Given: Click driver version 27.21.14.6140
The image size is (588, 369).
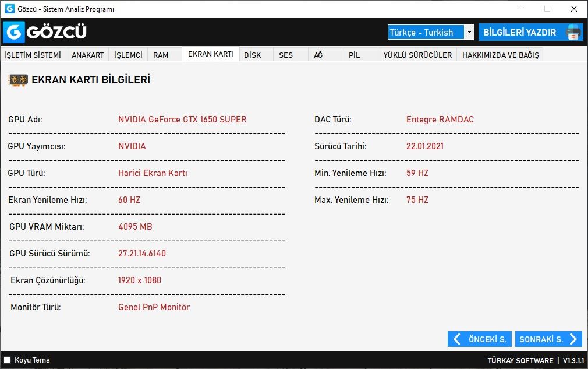Looking at the screenshot, I should [142, 254].
